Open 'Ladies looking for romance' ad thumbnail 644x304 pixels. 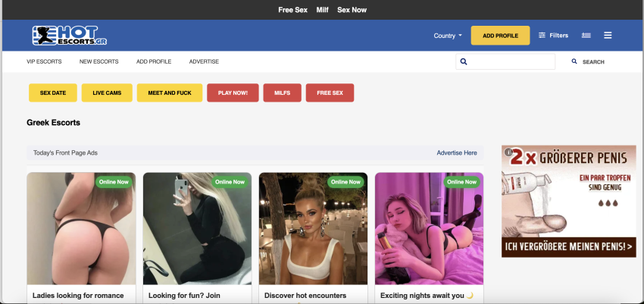coord(81,228)
